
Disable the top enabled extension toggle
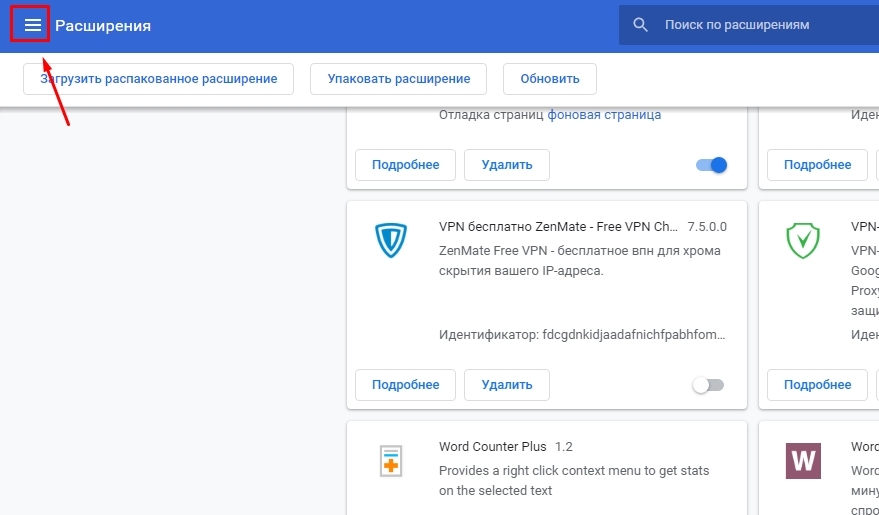pos(711,165)
